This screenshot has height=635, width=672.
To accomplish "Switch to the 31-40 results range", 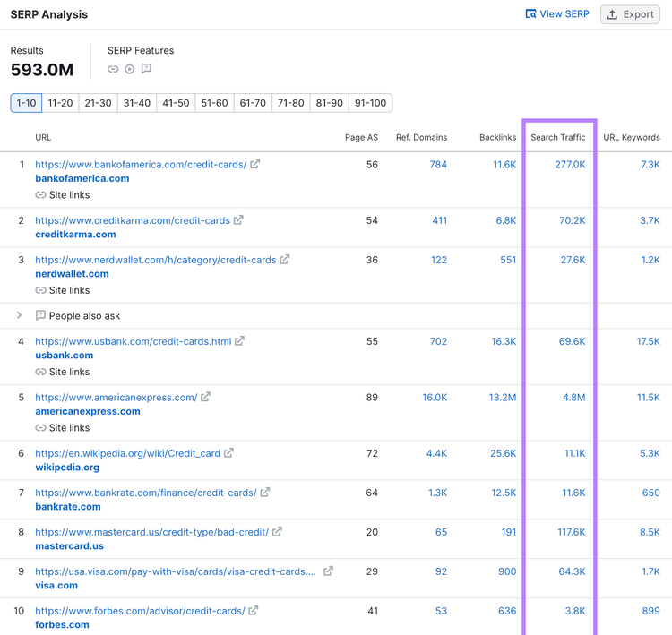I will [137, 103].
